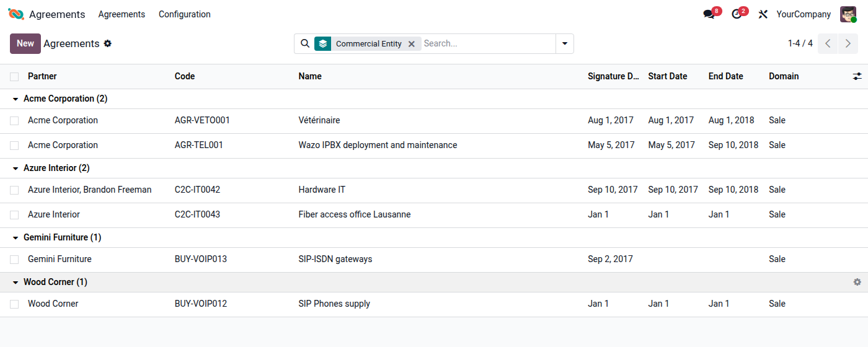Click Gemini Furniture partner cell in row
The width and height of the screenshot is (868, 347).
click(60, 259)
